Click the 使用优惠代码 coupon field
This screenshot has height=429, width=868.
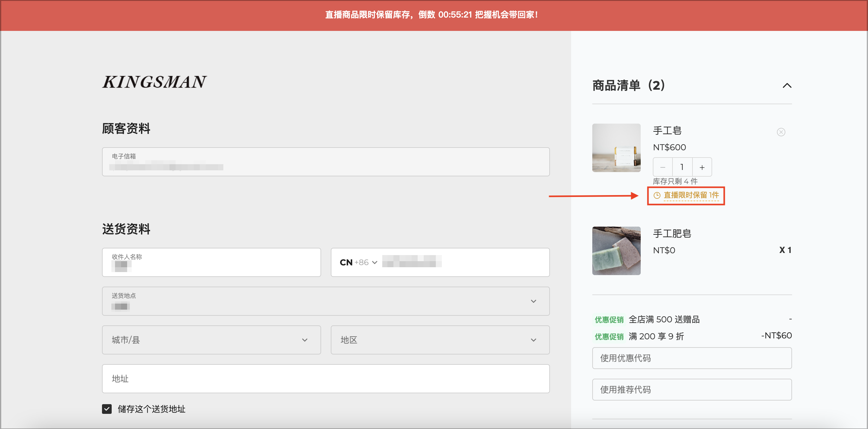click(x=692, y=358)
